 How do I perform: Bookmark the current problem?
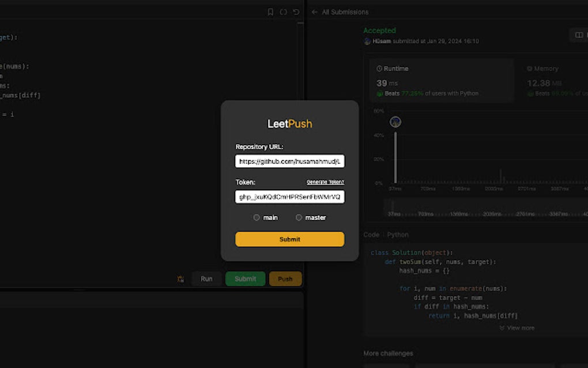(270, 12)
